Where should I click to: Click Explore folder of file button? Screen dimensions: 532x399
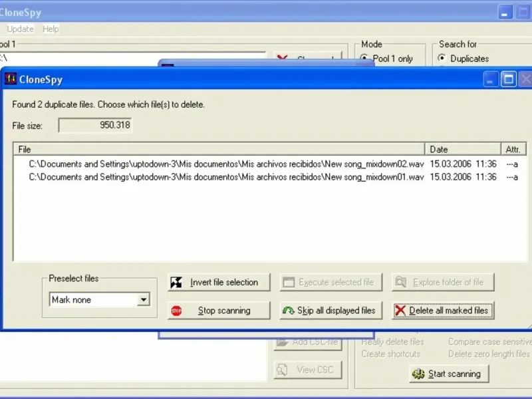click(443, 282)
